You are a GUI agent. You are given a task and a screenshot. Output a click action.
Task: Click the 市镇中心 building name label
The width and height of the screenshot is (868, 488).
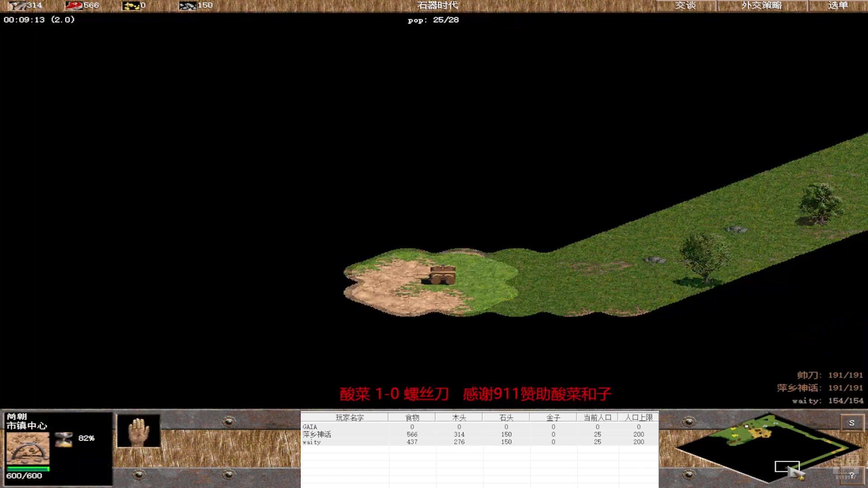(27, 426)
